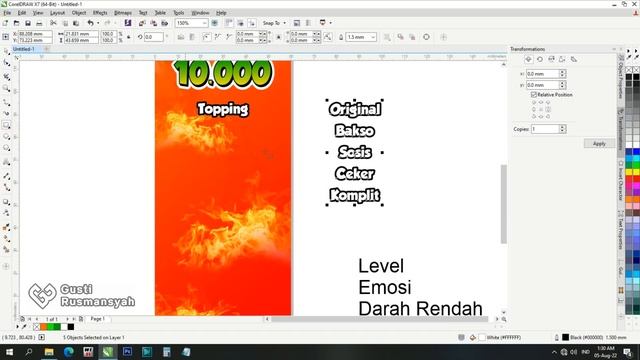Click the black swatch in document palette
Screen dimensions: 640x360
[71, 327]
